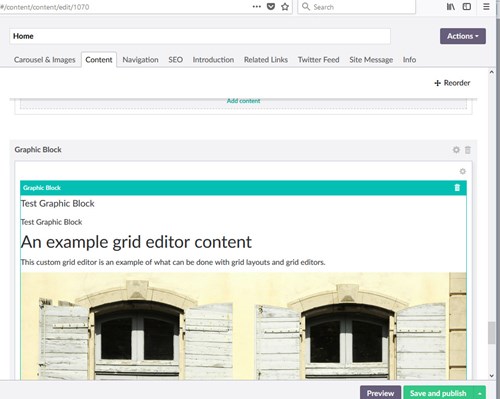Edit the Home page name field
Viewport: 500px width, 399px height.
pyautogui.click(x=200, y=36)
